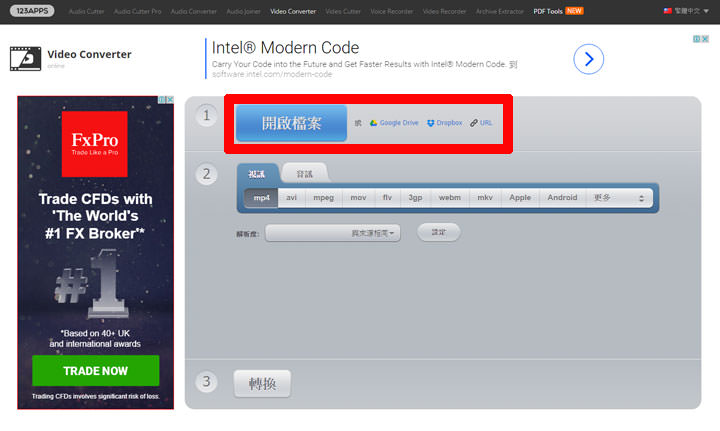720x431 pixels.
Task: Select Apple device format
Action: point(520,198)
